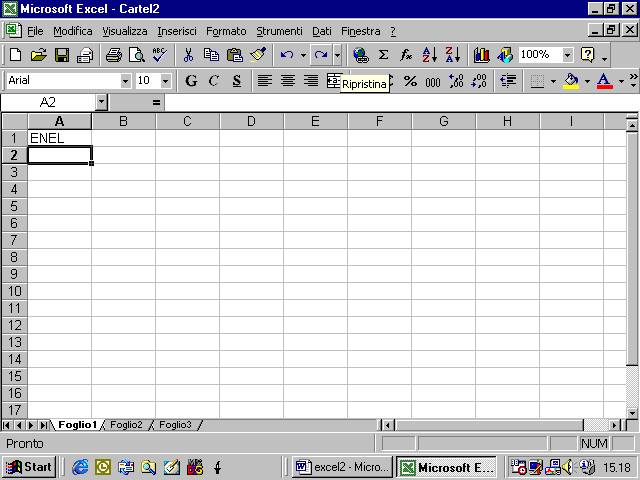Open Office Assistant help icon

click(x=588, y=54)
